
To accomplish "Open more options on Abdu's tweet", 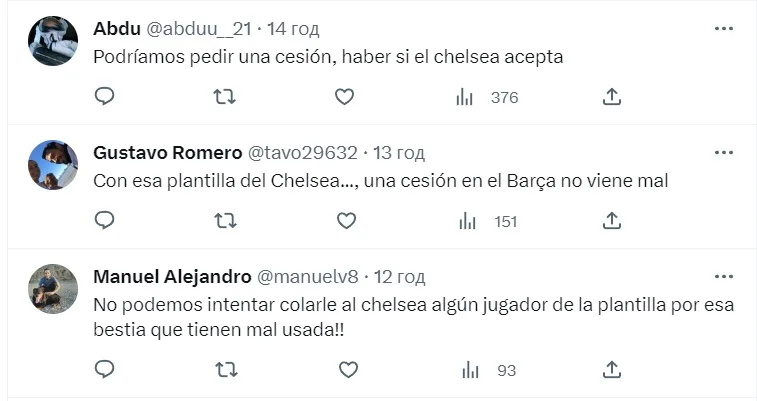I will point(724,29).
